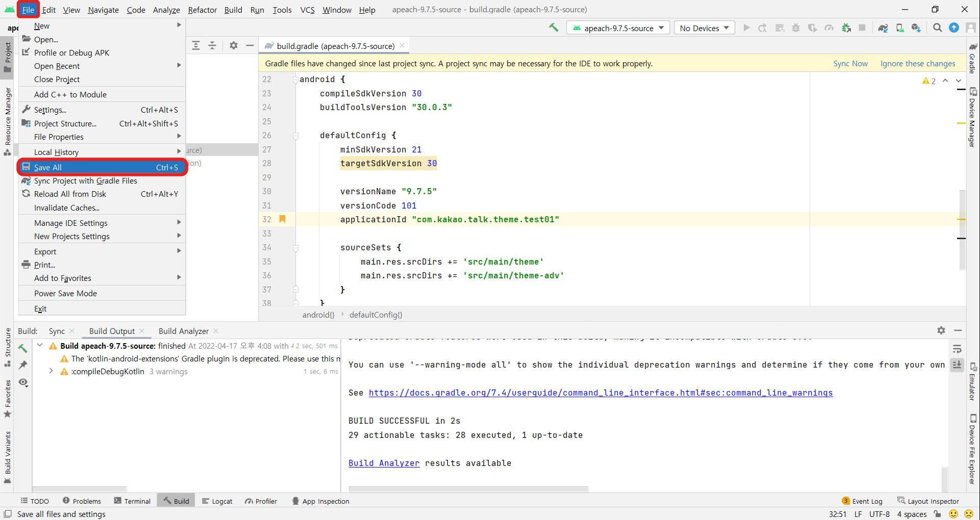This screenshot has width=980, height=520.
Task: Collapse the Build apeach-9.7.5-source node
Action: pos(40,345)
